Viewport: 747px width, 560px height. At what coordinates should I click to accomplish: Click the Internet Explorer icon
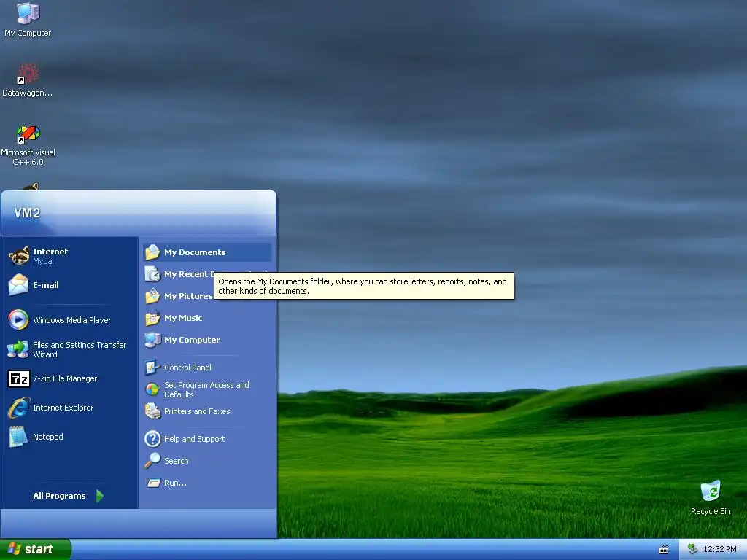(18, 408)
